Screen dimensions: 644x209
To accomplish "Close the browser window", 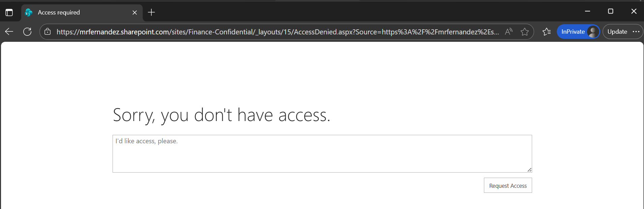I will [x=634, y=11].
